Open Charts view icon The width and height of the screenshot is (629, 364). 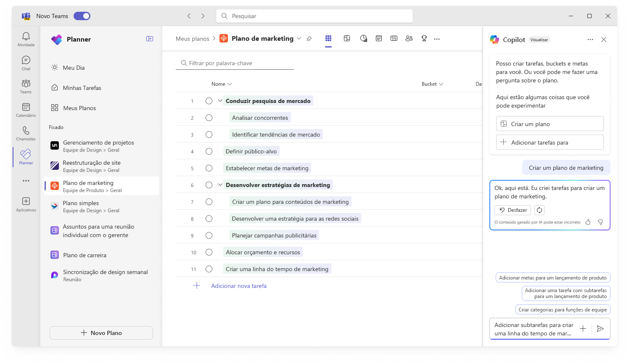(364, 38)
